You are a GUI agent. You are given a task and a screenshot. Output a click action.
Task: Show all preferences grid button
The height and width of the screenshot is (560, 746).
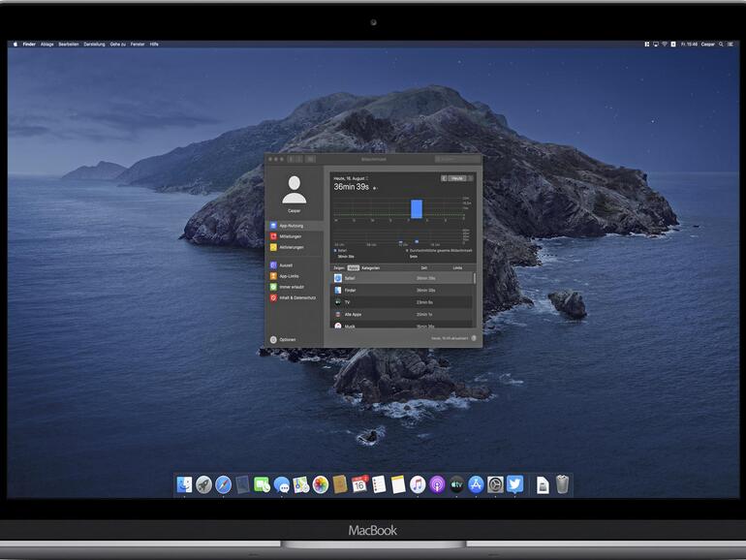click(x=310, y=160)
